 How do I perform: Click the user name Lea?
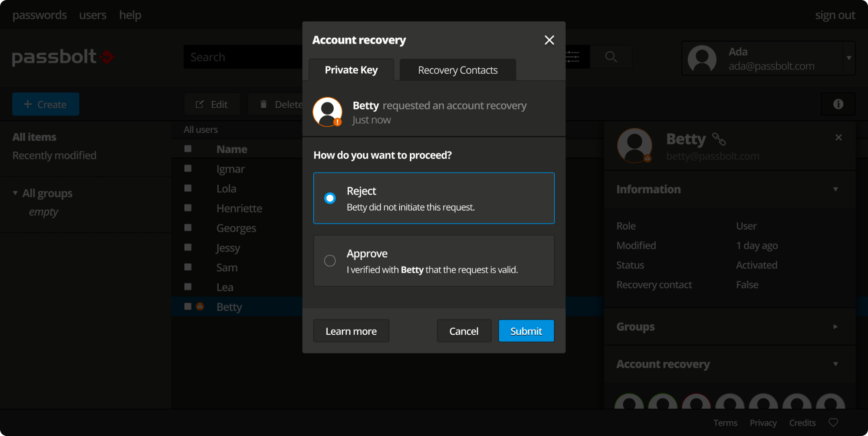tap(225, 287)
